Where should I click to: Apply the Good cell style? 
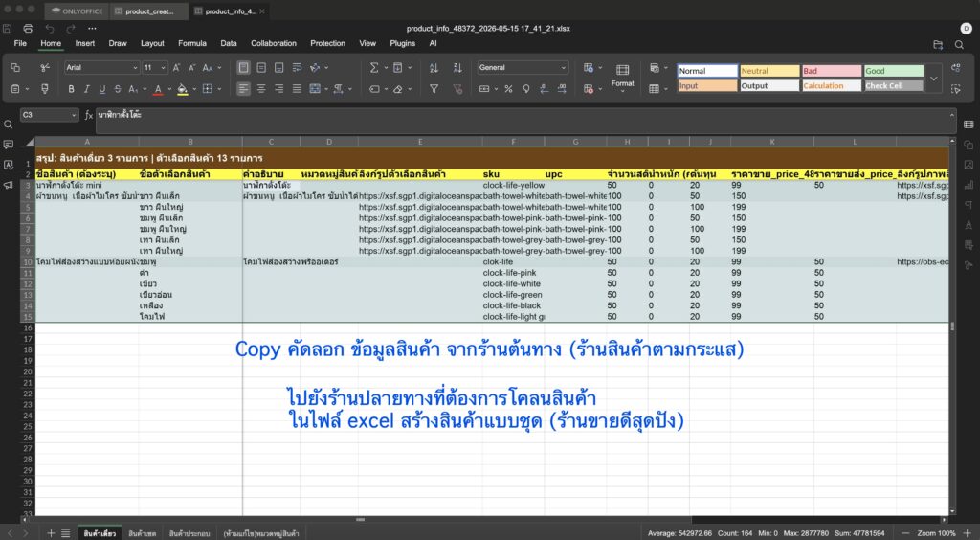(893, 71)
